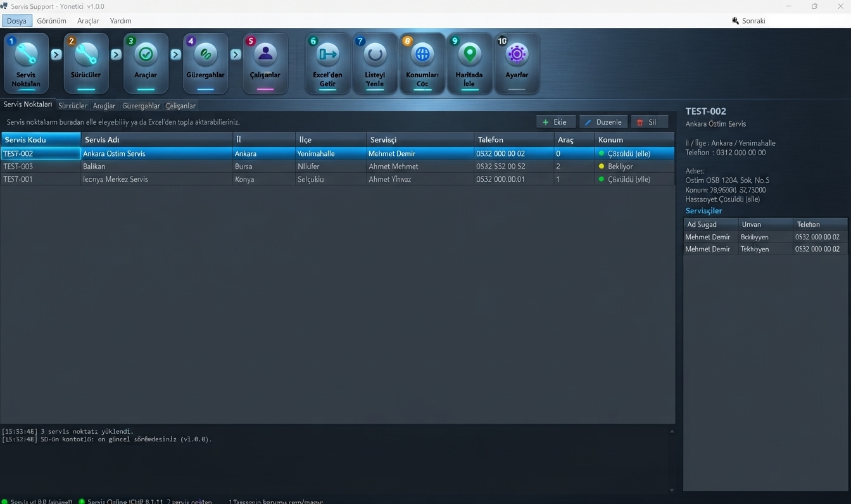Click the Ekle add button
851x504 pixels.
tap(556, 122)
